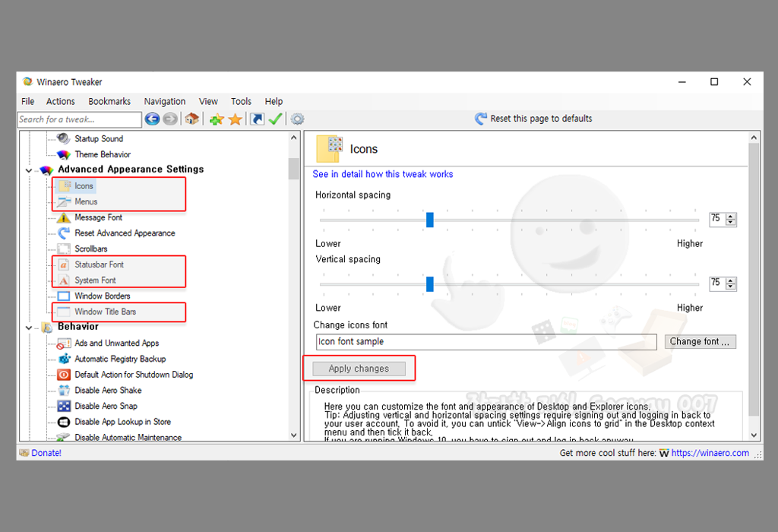Click the Scrollbars tree icon
Screen dimensions: 778x532
[x=64, y=249]
